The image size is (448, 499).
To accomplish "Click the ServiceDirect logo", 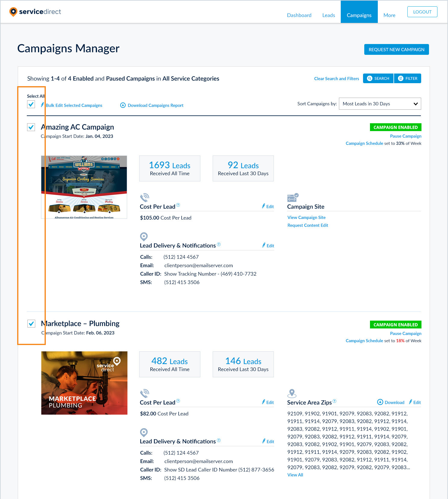I will 35,12.
